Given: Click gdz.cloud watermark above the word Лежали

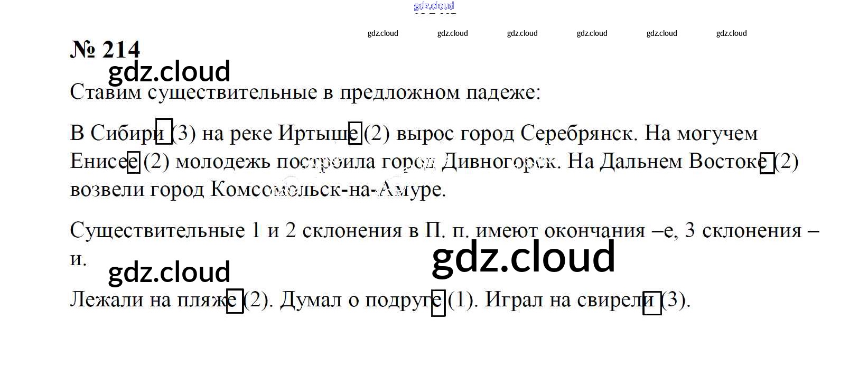Looking at the screenshot, I should (x=169, y=272).
